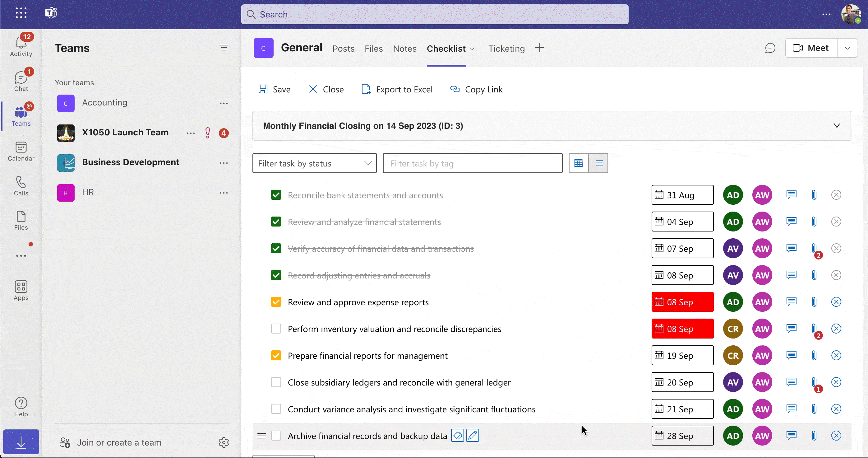Switch to the Files channel tab
The width and height of the screenshot is (868, 458).
click(x=374, y=49)
